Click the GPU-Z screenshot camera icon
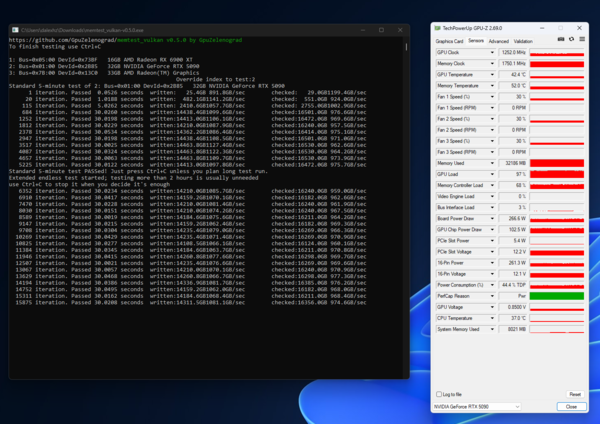 (561, 39)
